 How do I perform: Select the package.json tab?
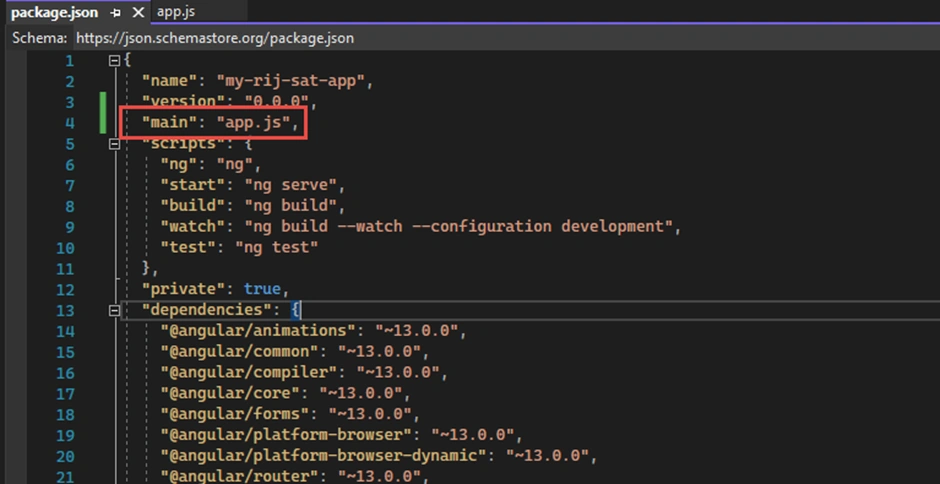[x=54, y=12]
